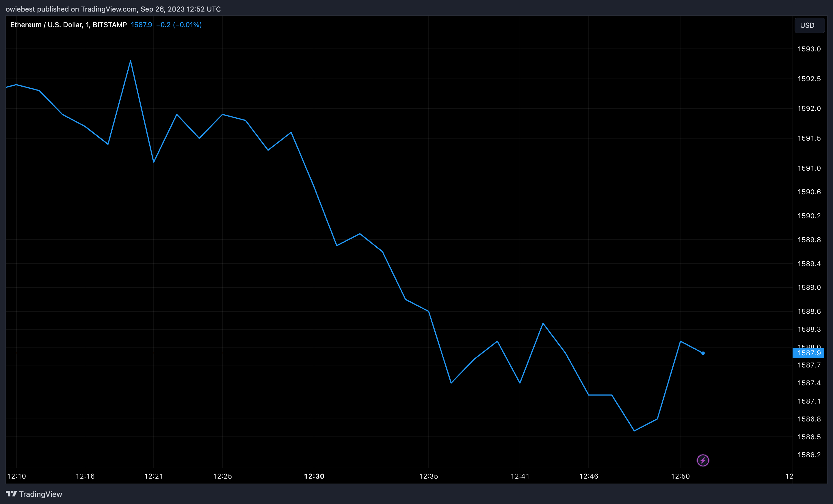Click the published-on TradingView.com header text

point(113,9)
